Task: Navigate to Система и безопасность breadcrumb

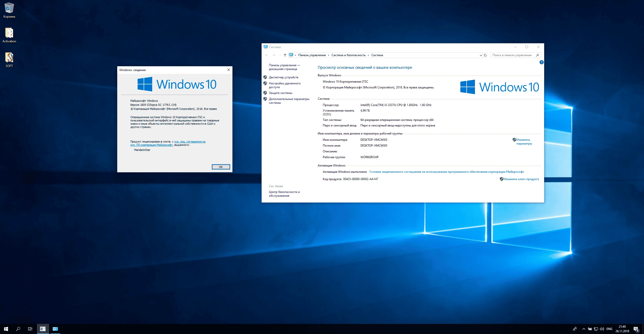Action: (348, 55)
